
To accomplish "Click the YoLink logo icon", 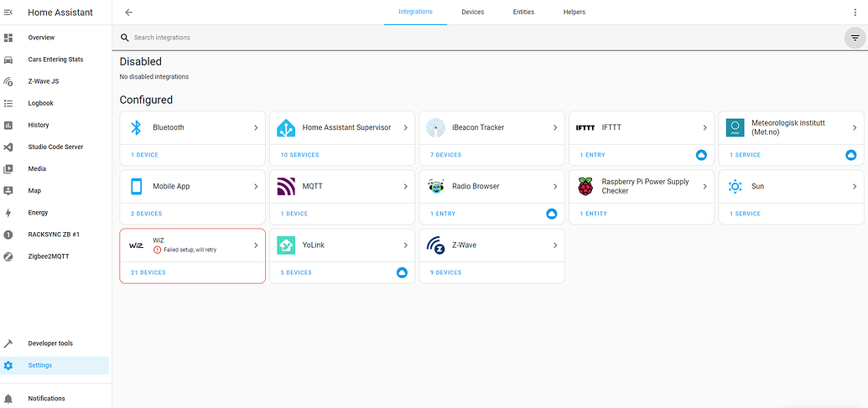I will tap(286, 245).
